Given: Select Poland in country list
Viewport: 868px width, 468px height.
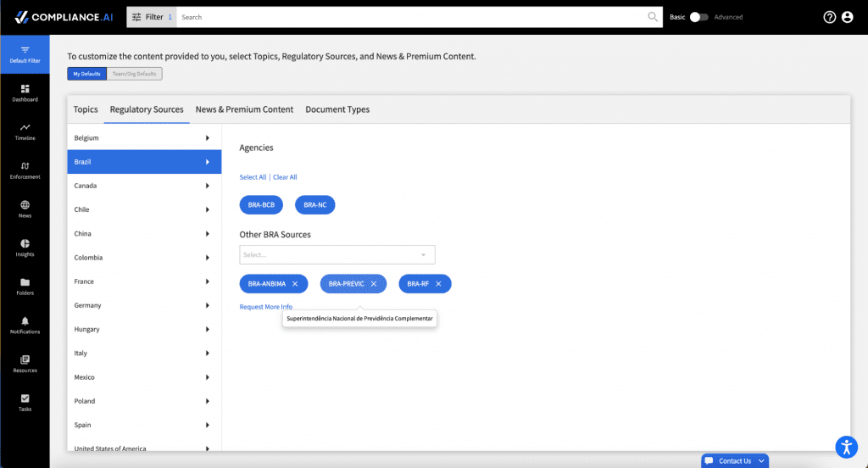Looking at the screenshot, I should point(144,401).
